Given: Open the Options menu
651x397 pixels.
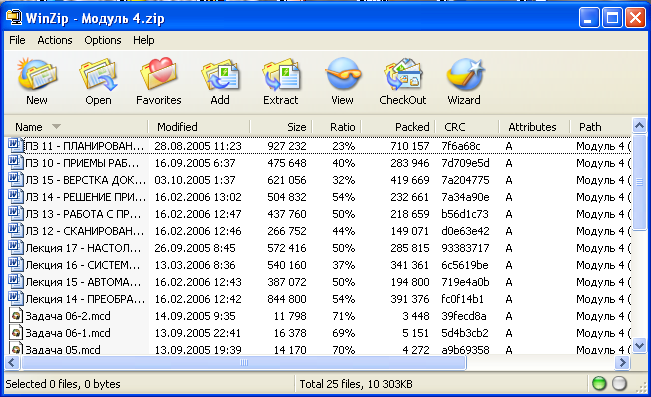Looking at the screenshot, I should 103,40.
